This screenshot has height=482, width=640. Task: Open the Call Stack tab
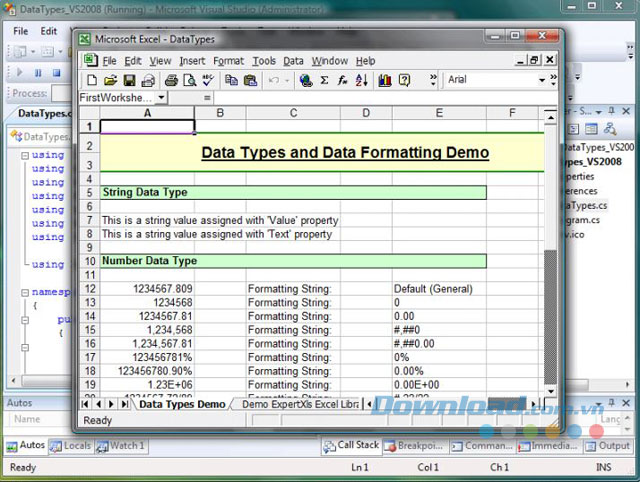(351, 446)
